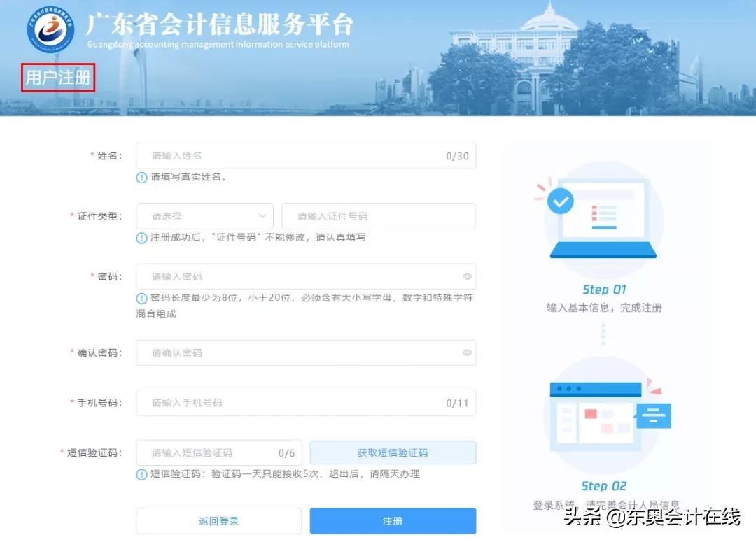Image resolution: width=756 pixels, height=542 pixels.
Task: Click the 用户注册 heading text
Action: (58, 77)
